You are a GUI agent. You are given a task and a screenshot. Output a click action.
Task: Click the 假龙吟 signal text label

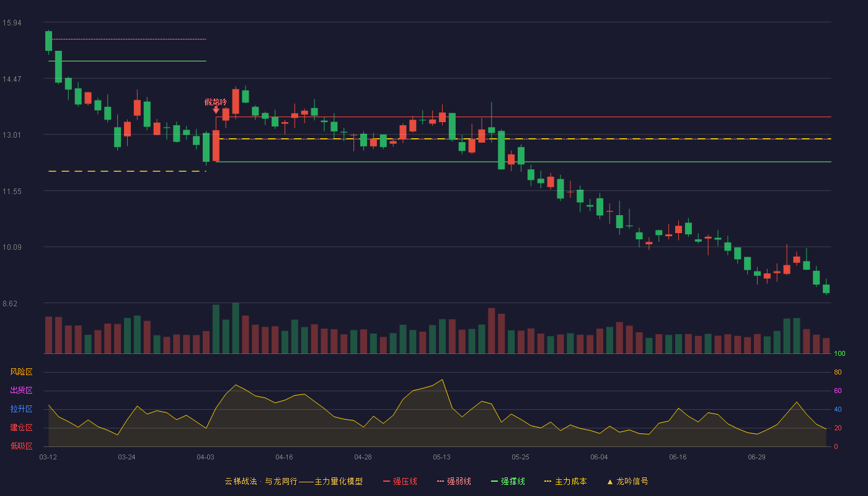[216, 102]
